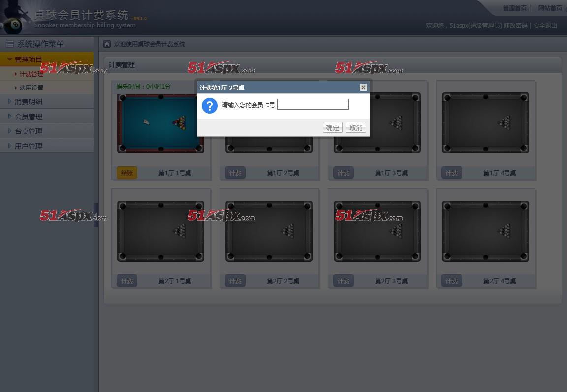Click the 第2厅 4号桌 label
Image resolution: width=567 pixels, height=392 pixels.
500,281
